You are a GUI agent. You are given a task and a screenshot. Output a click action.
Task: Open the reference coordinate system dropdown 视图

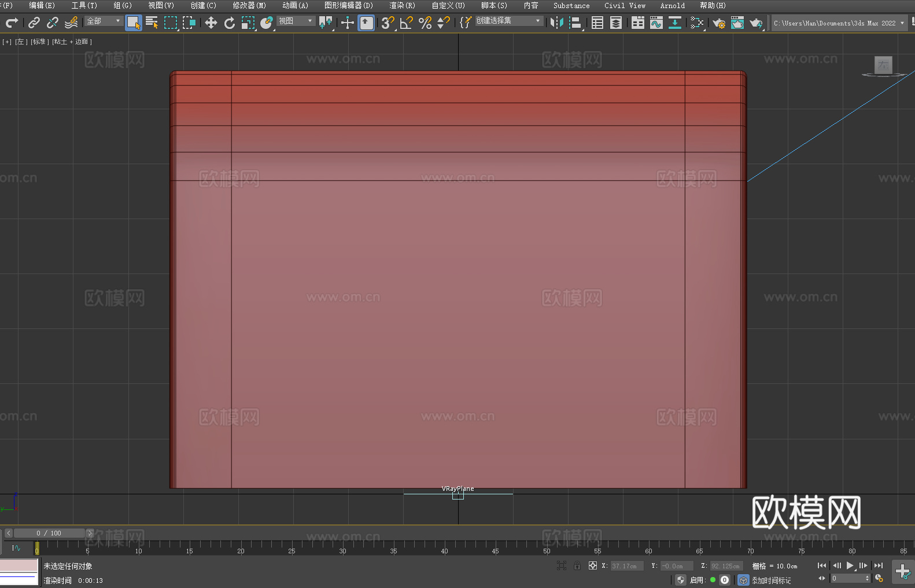(296, 21)
